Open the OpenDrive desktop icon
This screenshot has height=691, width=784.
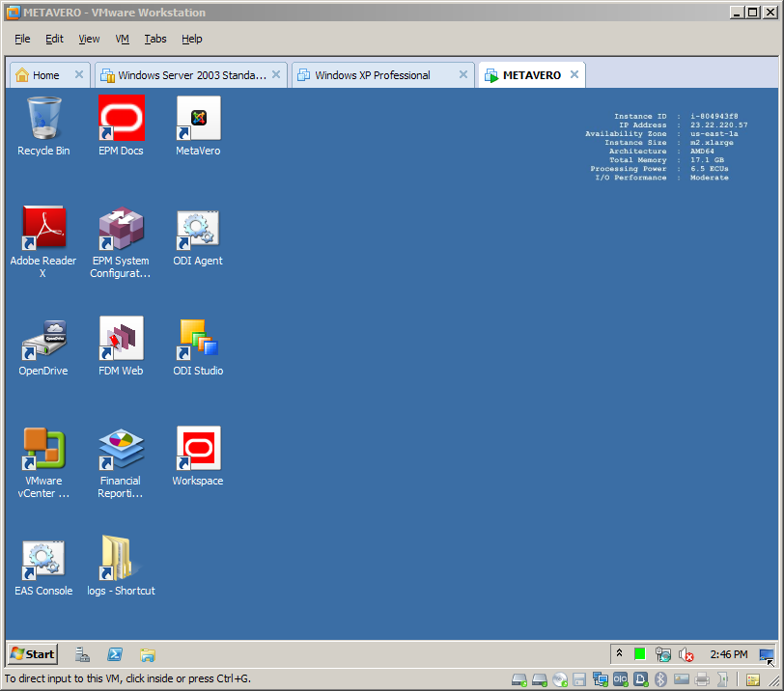coord(43,340)
